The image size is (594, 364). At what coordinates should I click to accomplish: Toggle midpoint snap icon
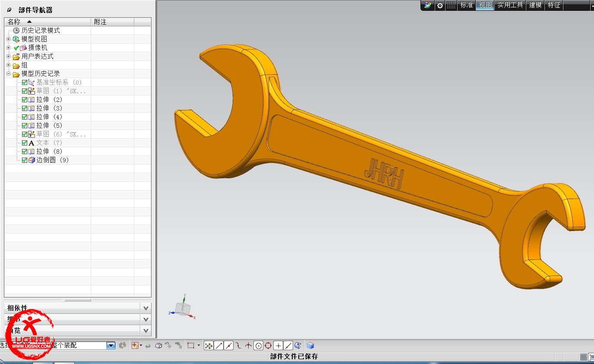[229, 345]
